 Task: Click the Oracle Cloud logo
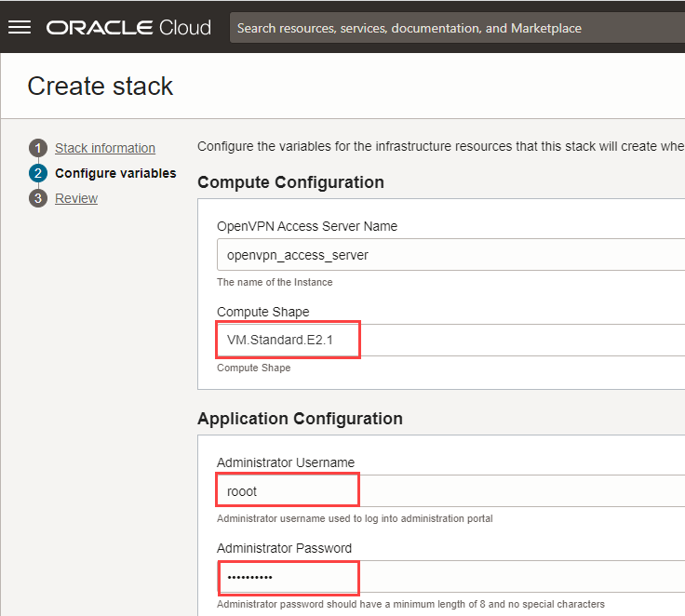[128, 28]
